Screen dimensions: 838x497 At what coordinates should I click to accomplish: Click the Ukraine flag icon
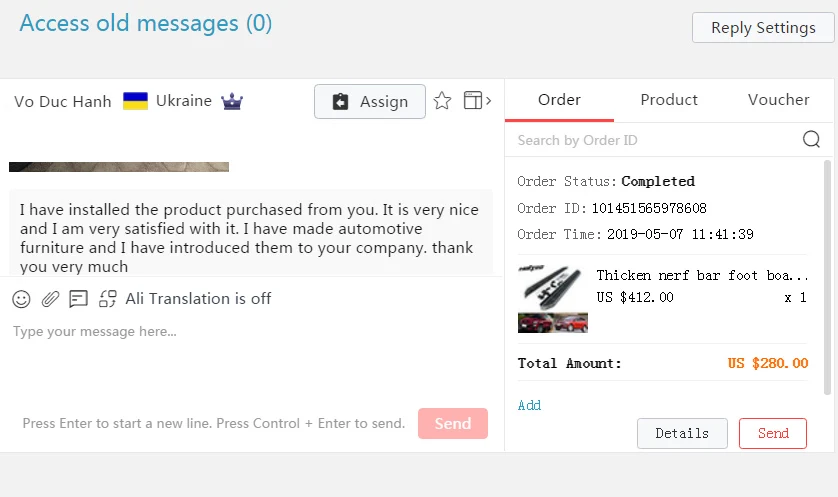coord(135,101)
